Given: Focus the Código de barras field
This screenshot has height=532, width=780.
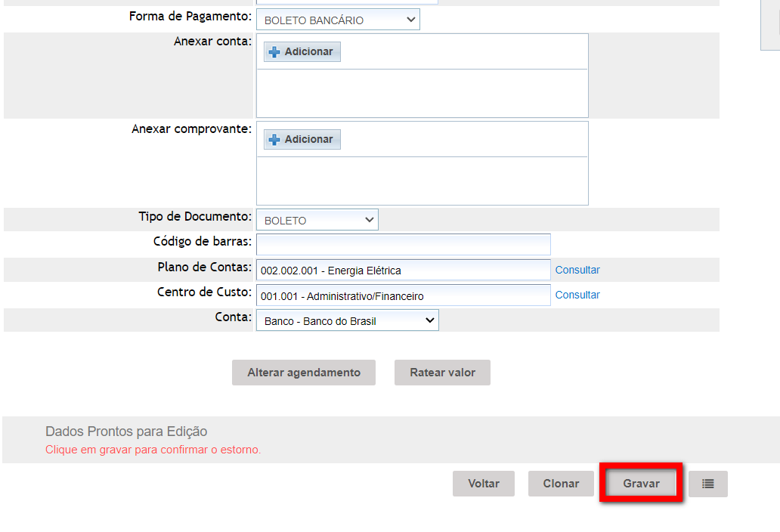Looking at the screenshot, I should [x=403, y=245].
